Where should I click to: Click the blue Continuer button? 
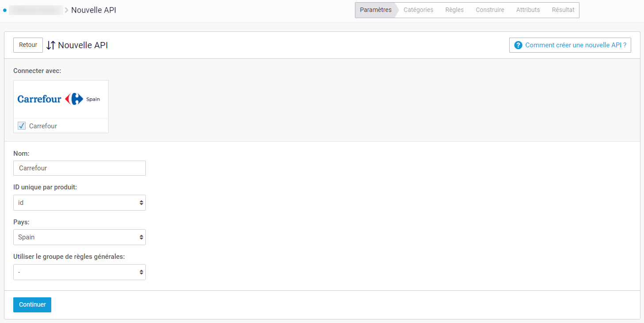point(32,305)
